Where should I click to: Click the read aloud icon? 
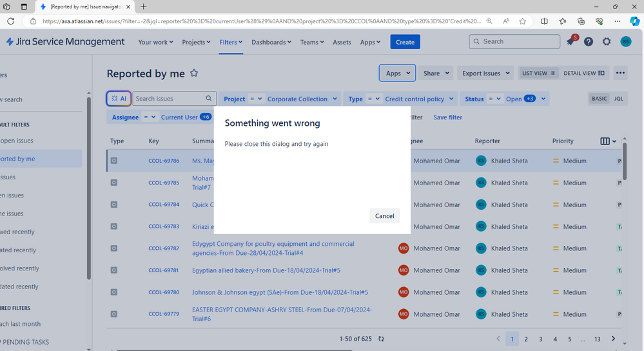point(506,21)
